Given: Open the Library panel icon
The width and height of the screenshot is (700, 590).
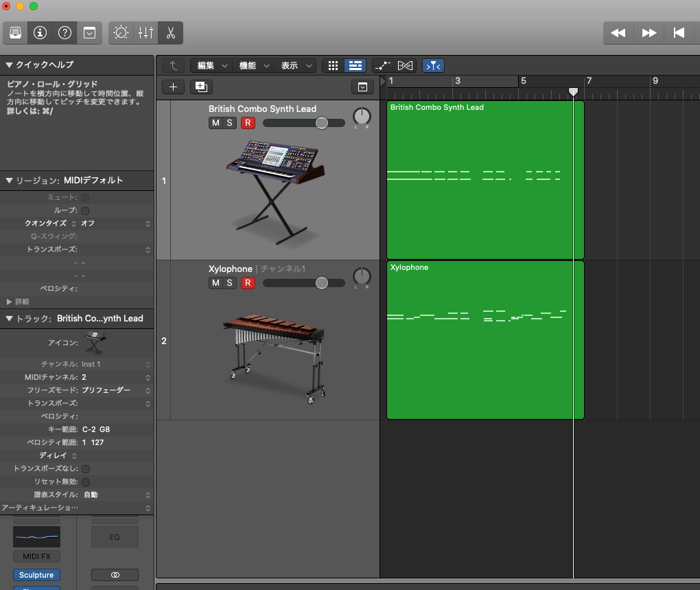Looking at the screenshot, I should coord(15,32).
